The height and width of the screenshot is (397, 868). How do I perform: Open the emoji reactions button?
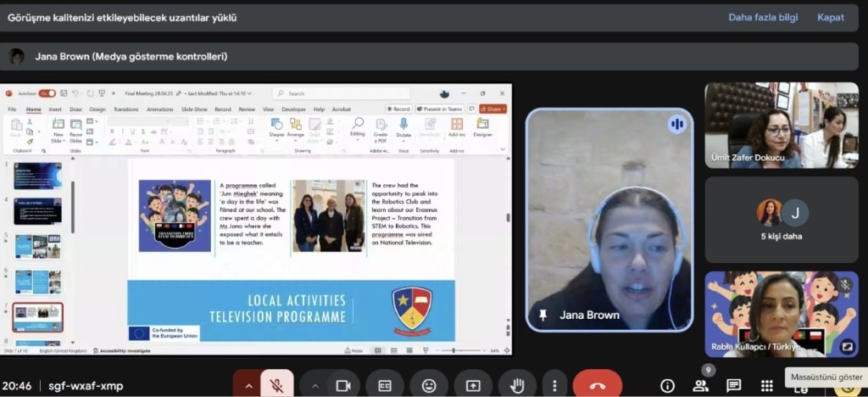[x=429, y=385]
